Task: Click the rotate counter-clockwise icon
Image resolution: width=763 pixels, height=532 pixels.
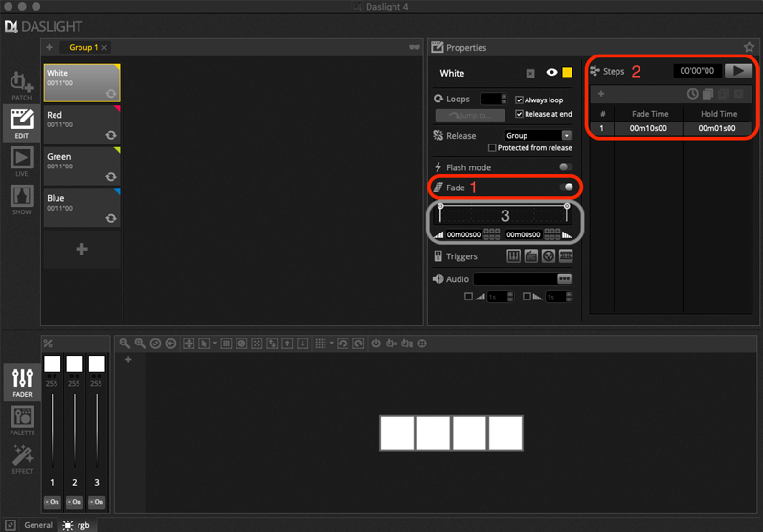Action: [343, 344]
